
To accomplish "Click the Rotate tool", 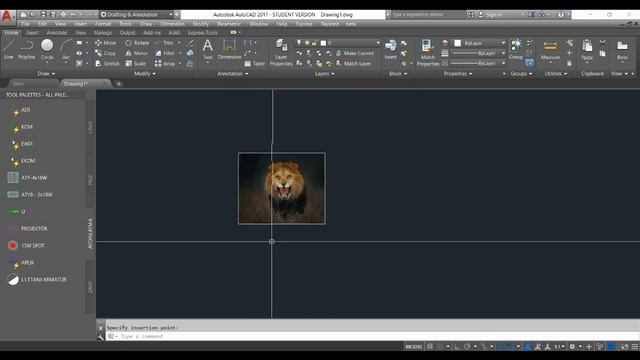I will tap(137, 43).
